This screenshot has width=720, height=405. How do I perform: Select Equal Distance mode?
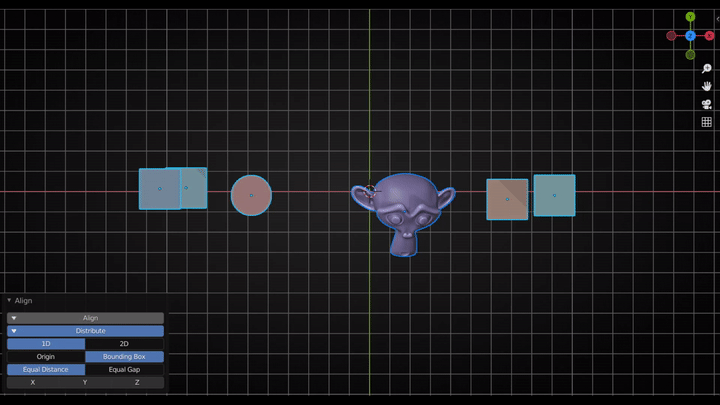click(46, 370)
